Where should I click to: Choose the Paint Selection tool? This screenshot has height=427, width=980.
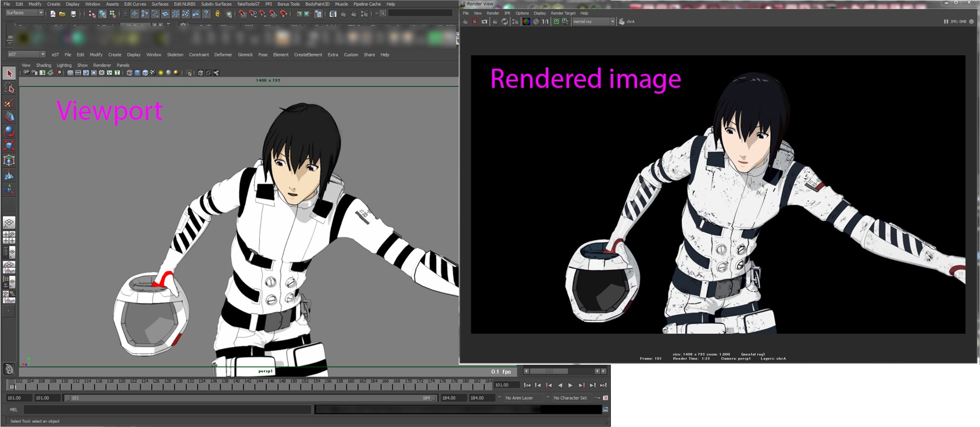pyautogui.click(x=9, y=102)
